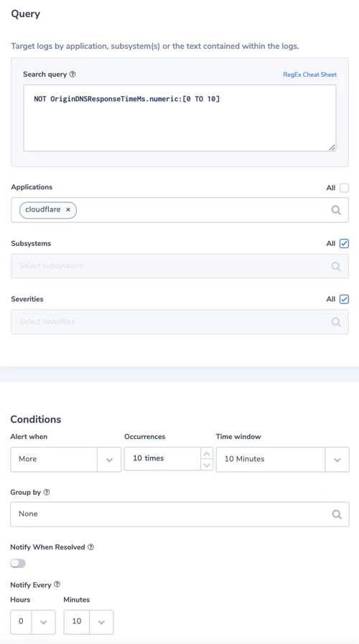The image size is (359, 644).
Task: Increase Occurrences with the up arrow
Action: [207, 453]
